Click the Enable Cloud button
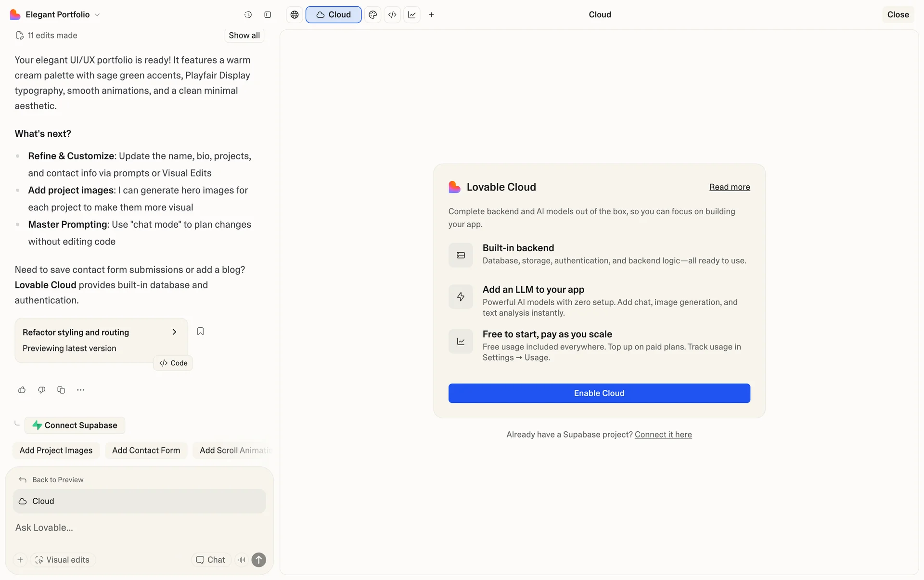The width and height of the screenshot is (924, 580). click(599, 393)
